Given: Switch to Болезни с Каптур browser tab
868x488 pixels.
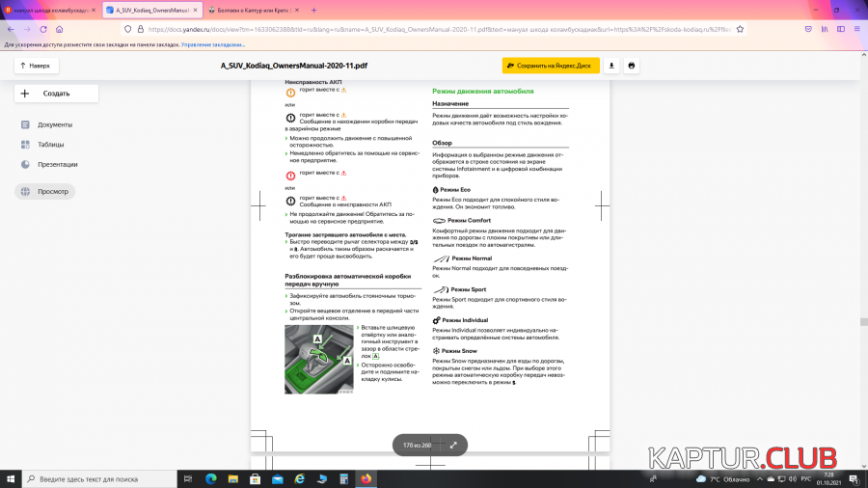Looking at the screenshot, I should [253, 11].
